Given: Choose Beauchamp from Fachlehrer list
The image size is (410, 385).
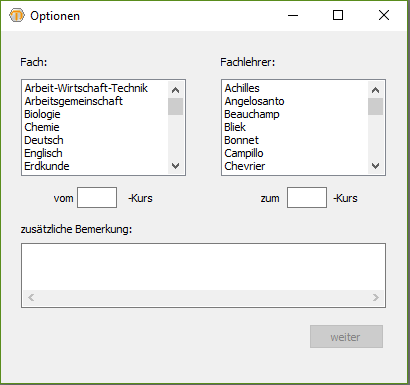Looking at the screenshot, I should click(252, 114).
